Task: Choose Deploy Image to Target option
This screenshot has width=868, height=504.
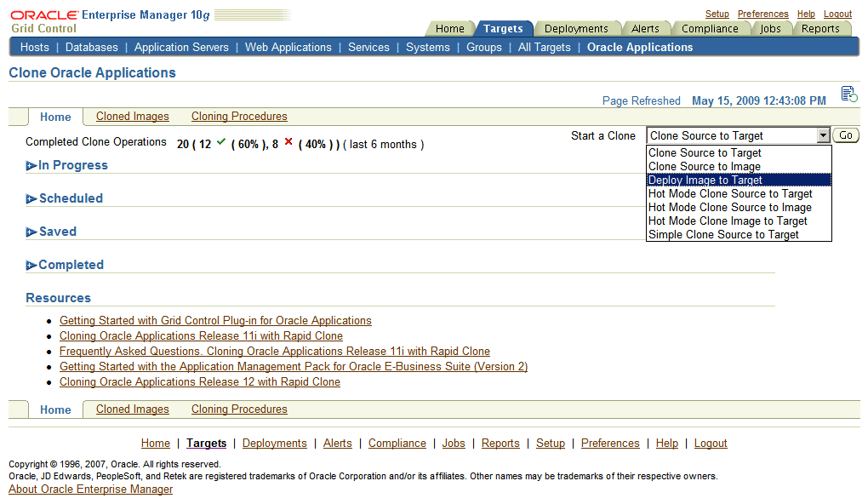Action: (x=739, y=180)
